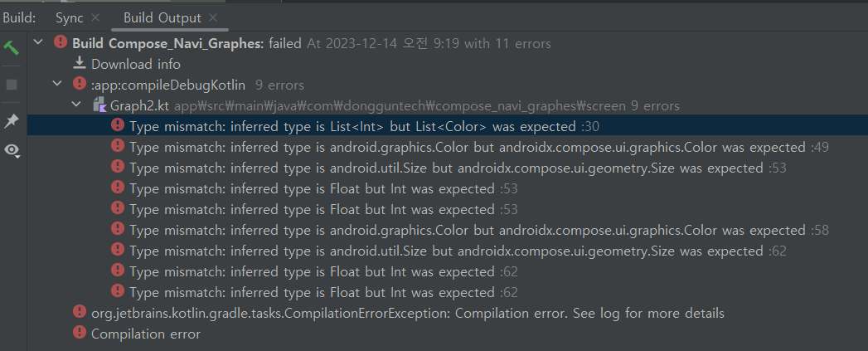This screenshot has width=868, height=351.
Task: Click the Download info arrow icon
Action: (x=80, y=64)
